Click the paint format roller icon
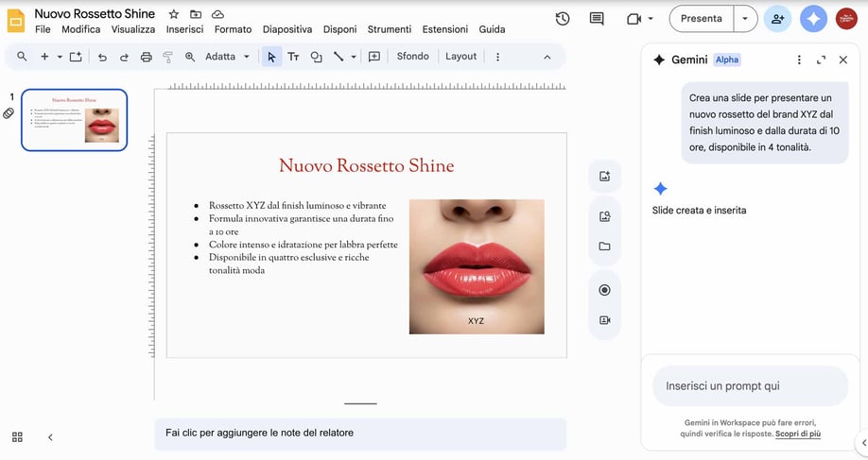 pyautogui.click(x=167, y=57)
